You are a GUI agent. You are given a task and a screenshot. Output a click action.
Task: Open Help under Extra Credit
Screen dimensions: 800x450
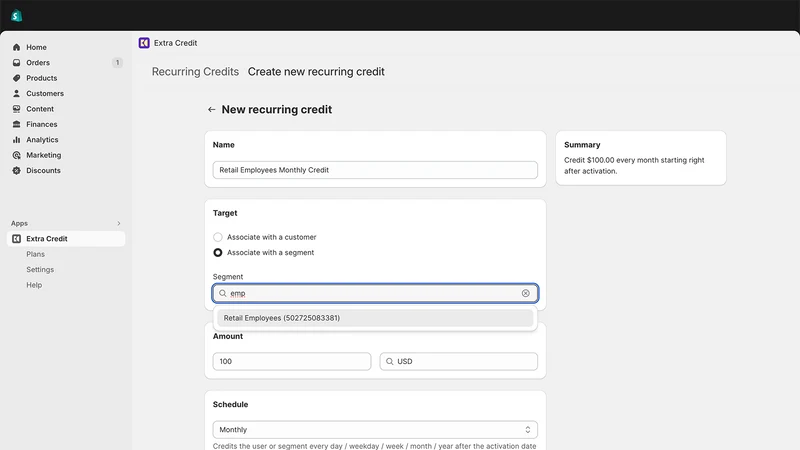[34, 285]
